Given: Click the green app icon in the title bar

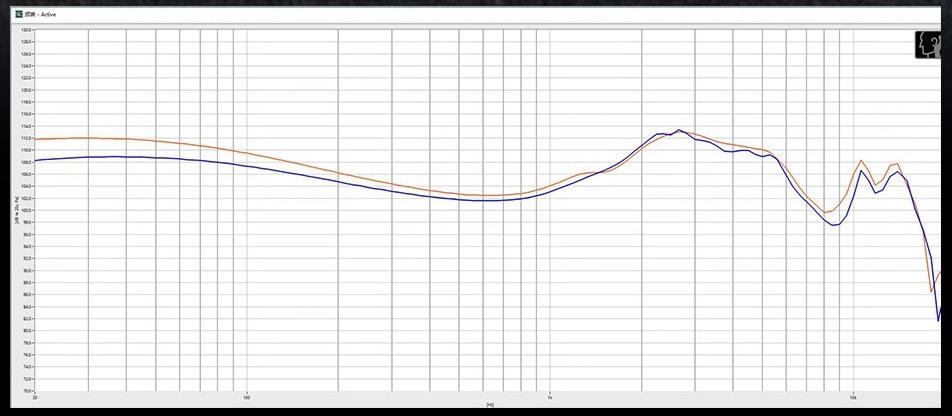Looking at the screenshot, I should tap(17, 15).
